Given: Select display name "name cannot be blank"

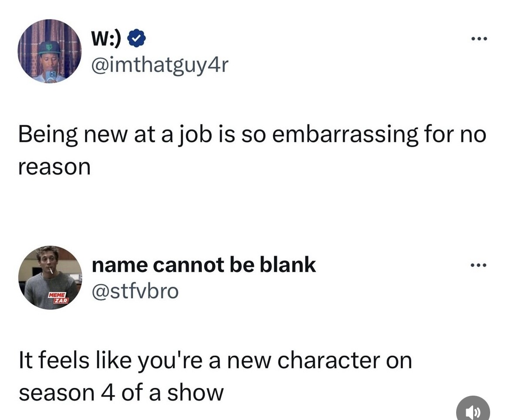Looking at the screenshot, I should pyautogui.click(x=204, y=265).
